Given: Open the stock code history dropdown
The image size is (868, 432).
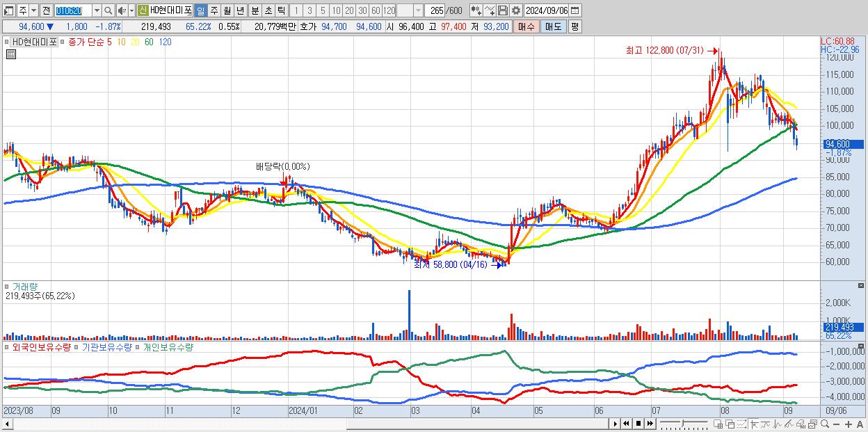Looking at the screenshot, I should tap(97, 10).
